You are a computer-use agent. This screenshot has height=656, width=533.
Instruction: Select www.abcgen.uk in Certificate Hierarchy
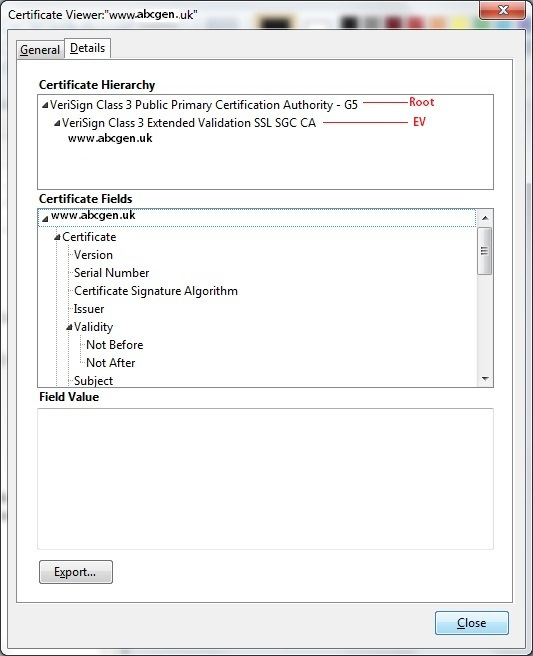coord(110,138)
